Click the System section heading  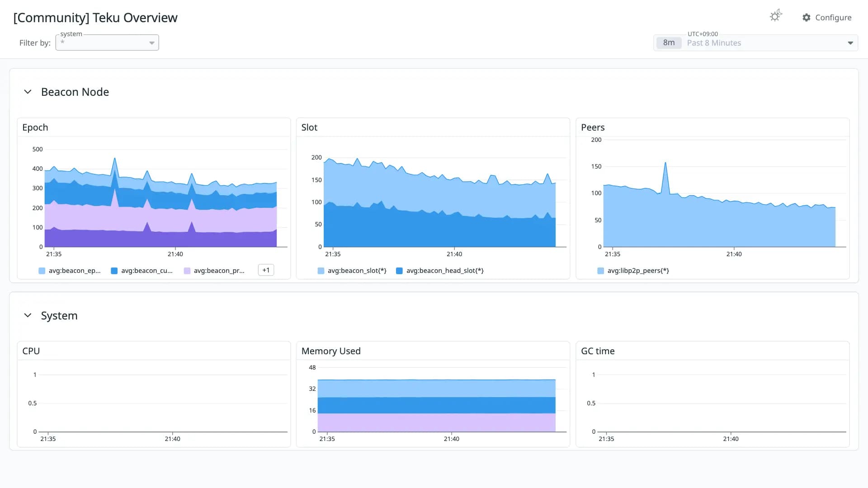59,315
